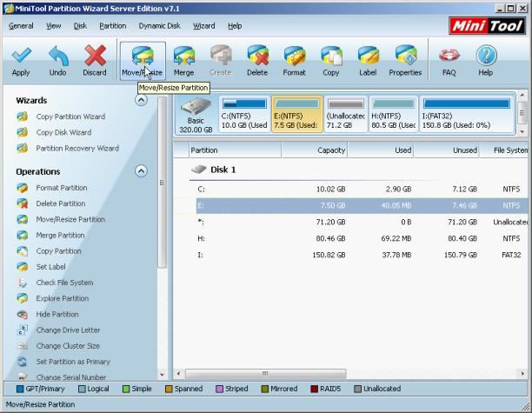The width and height of the screenshot is (532, 413).
Task: Select the E: partition row
Action: 362,206
